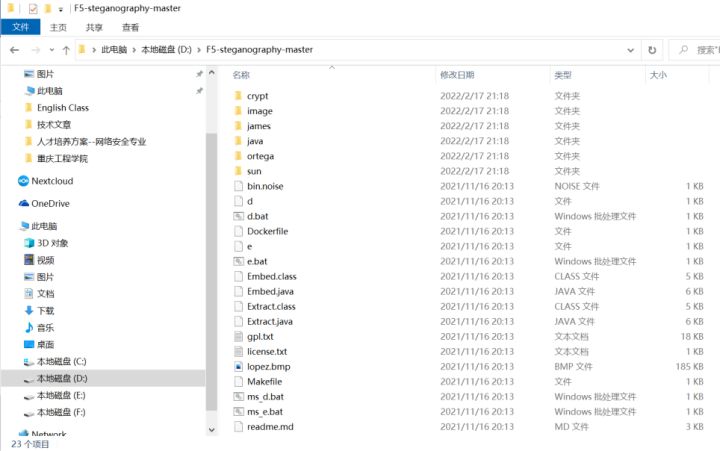
Task: Select the file bin.noise
Action: point(265,186)
